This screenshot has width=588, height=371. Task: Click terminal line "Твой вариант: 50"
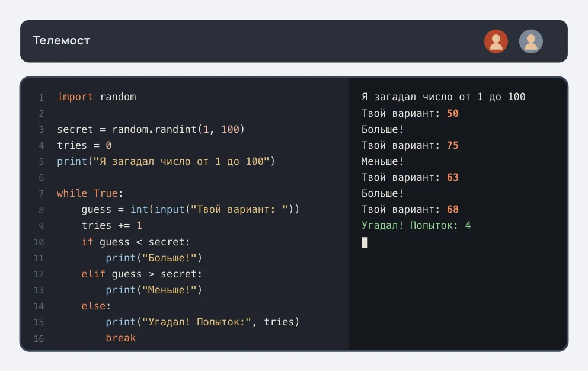(410, 113)
